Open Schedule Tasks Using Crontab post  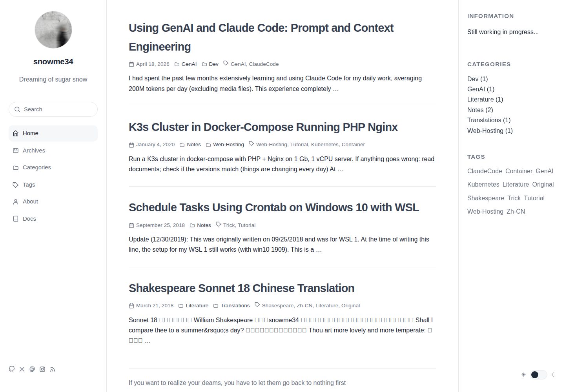pyautogui.click(x=274, y=207)
